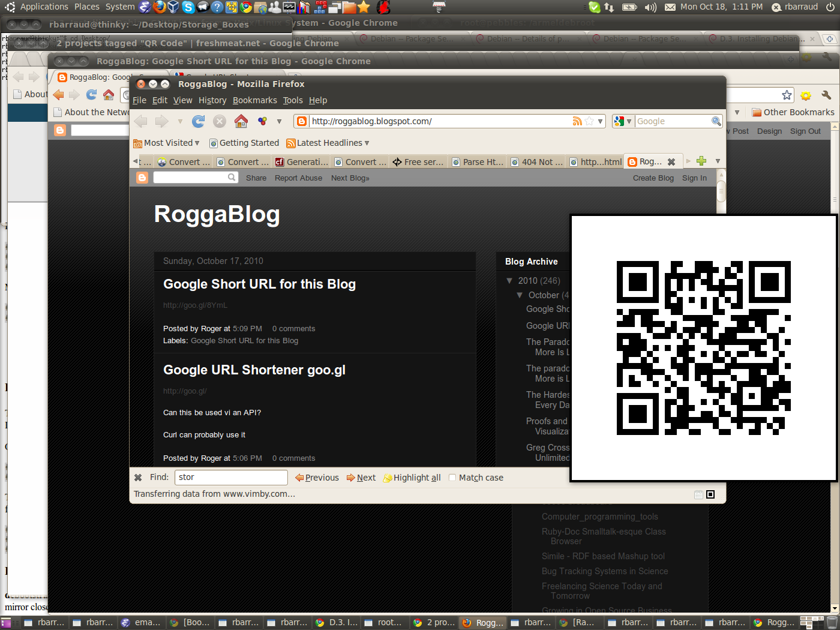The width and height of the screenshot is (840, 630).
Task: Open Latest Headlines feed dropdown
Action: click(x=328, y=143)
